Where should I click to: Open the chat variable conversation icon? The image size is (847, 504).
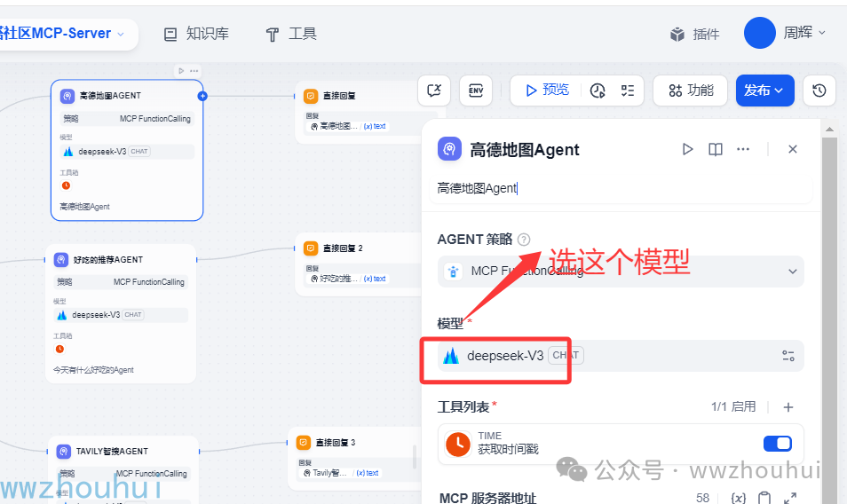(434, 91)
